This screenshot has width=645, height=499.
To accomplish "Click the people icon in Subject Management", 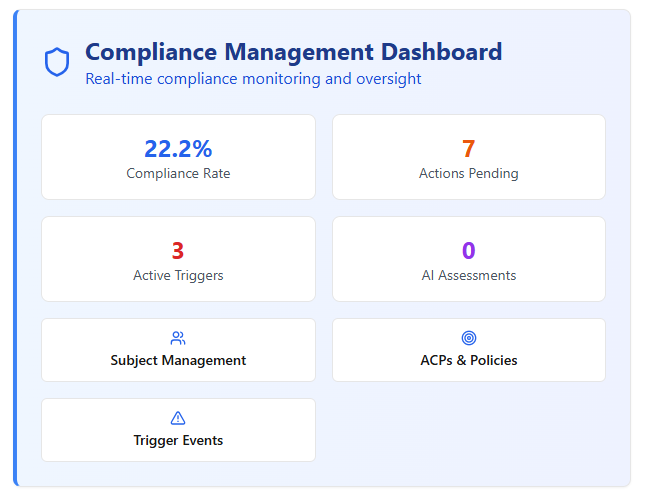I will pyautogui.click(x=178, y=338).
